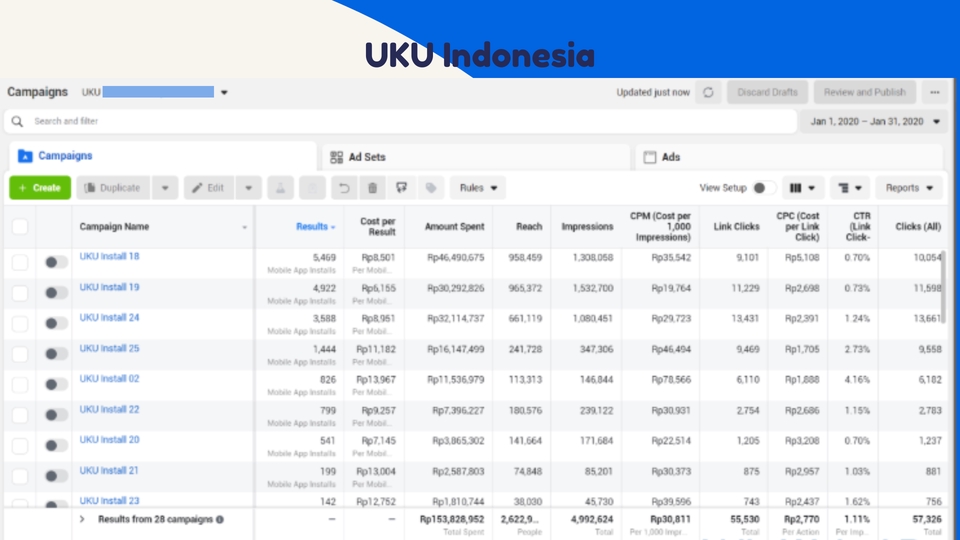The image size is (960, 540).
Task: Click the trash delete toolbar icon
Action: click(372, 188)
